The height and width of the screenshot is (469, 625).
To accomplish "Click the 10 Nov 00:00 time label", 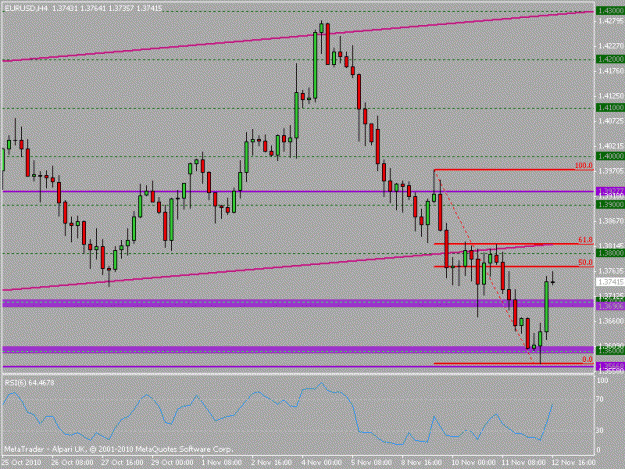I will [473, 462].
